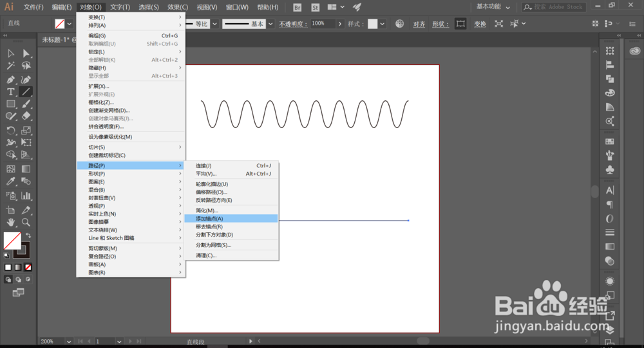Enable Draw Inside mode
This screenshot has height=348, width=644.
point(28,279)
